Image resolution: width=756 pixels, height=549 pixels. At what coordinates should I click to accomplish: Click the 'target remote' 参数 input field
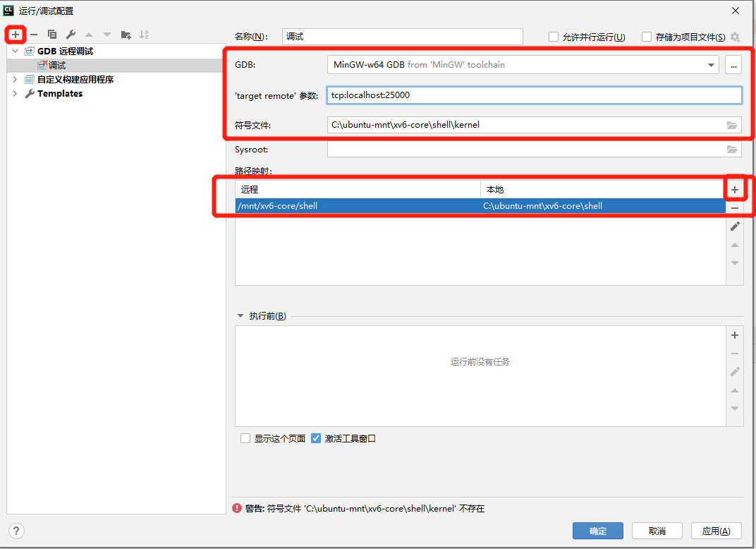[534, 95]
